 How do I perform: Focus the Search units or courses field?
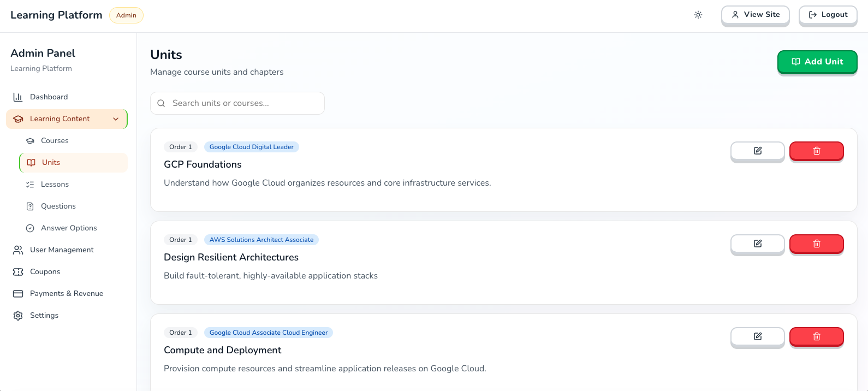tap(244, 103)
